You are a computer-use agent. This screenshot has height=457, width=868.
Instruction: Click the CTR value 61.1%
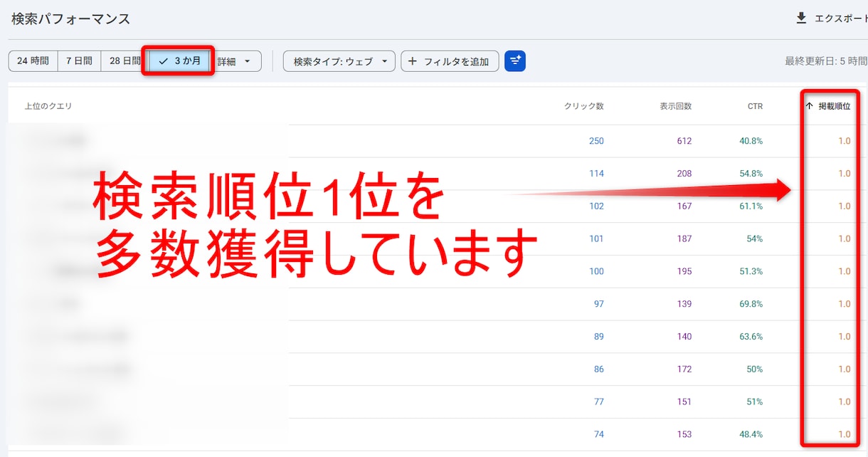[x=751, y=206]
